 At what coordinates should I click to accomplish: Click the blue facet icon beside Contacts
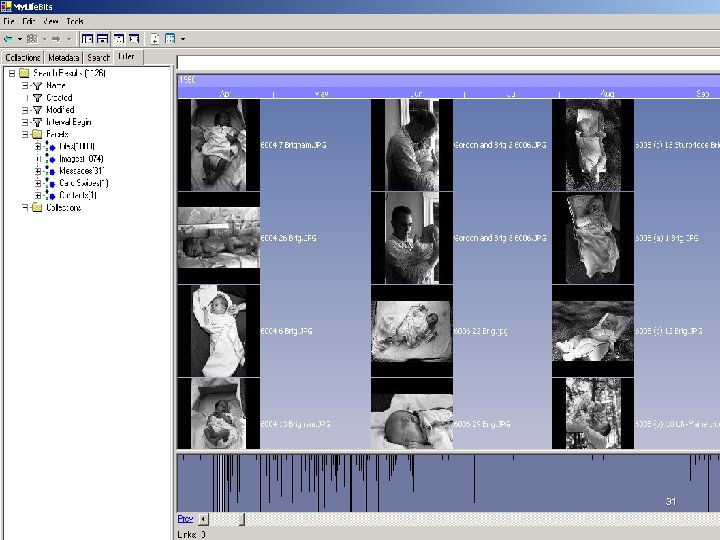(51, 196)
